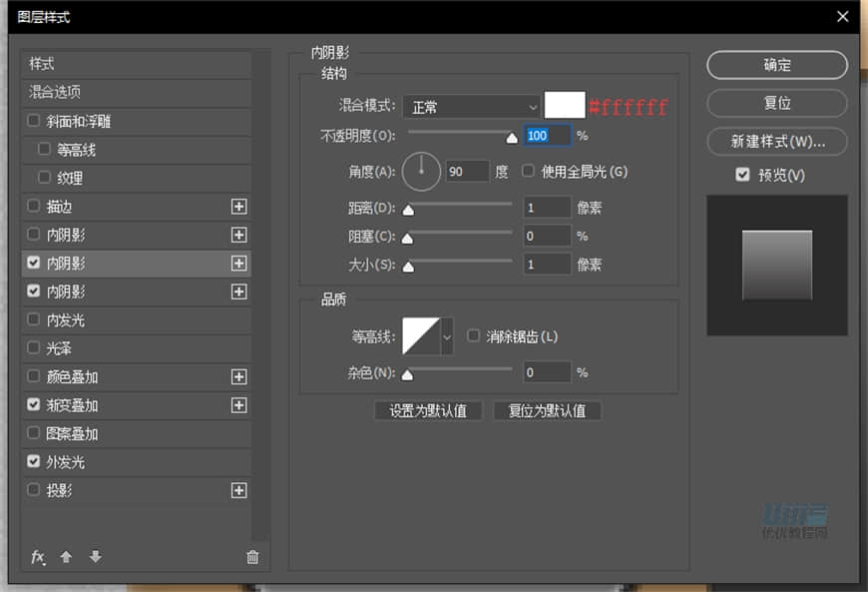
Task: Enable the 消除锯齿 checkbox
Action: (x=473, y=336)
